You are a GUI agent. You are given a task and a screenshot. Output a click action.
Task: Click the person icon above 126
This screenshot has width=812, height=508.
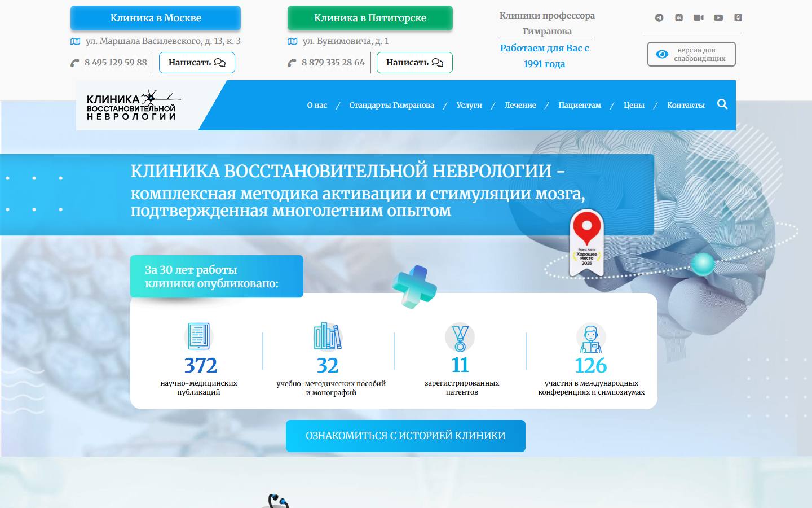point(591,338)
